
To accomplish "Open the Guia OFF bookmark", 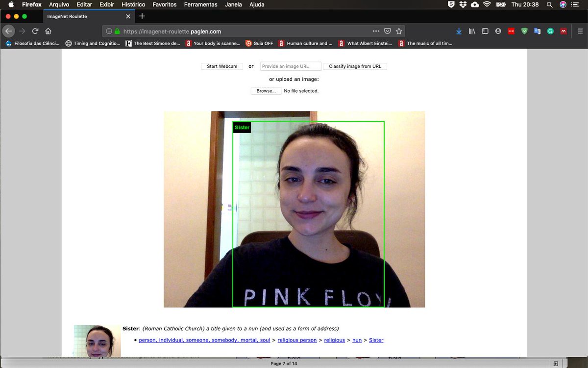I will click(x=259, y=43).
